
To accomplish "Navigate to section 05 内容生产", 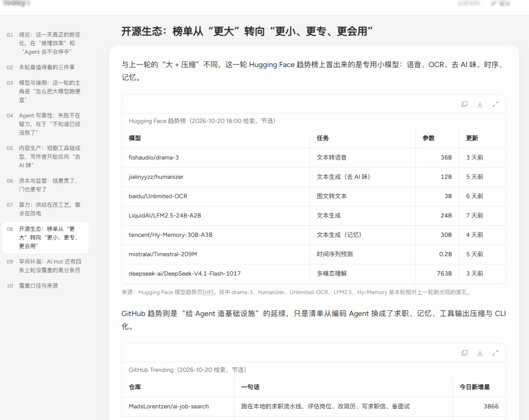I will (x=46, y=157).
